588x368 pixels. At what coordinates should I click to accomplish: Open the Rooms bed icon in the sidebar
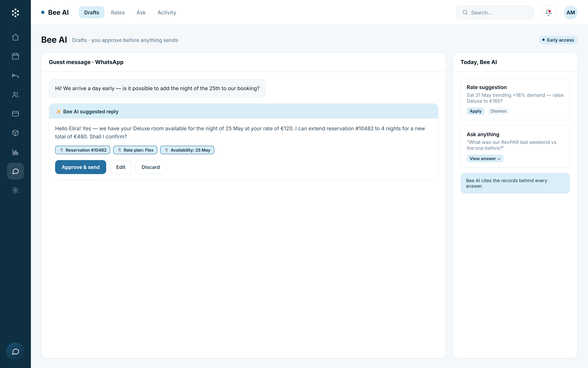[x=15, y=75]
